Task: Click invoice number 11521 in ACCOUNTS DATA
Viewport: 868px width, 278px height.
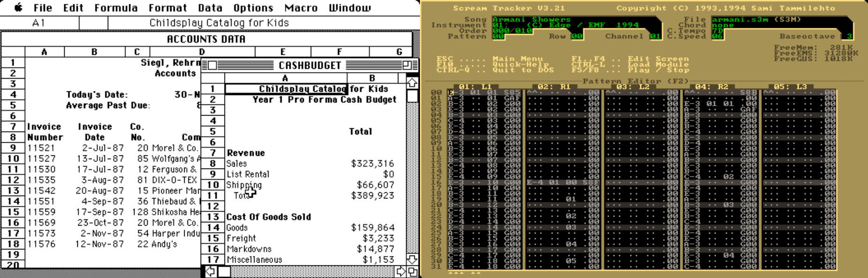Action: (x=41, y=148)
